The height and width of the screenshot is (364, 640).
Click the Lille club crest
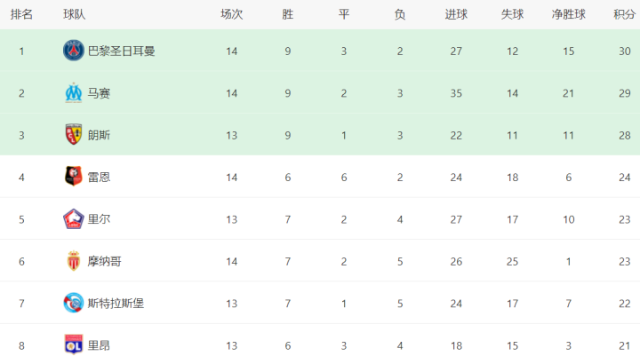click(73, 218)
